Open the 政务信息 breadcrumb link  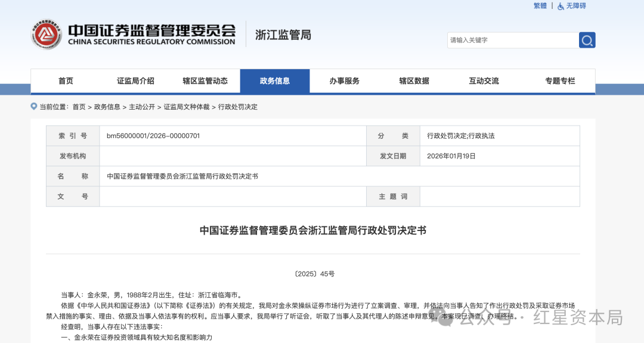click(x=106, y=108)
